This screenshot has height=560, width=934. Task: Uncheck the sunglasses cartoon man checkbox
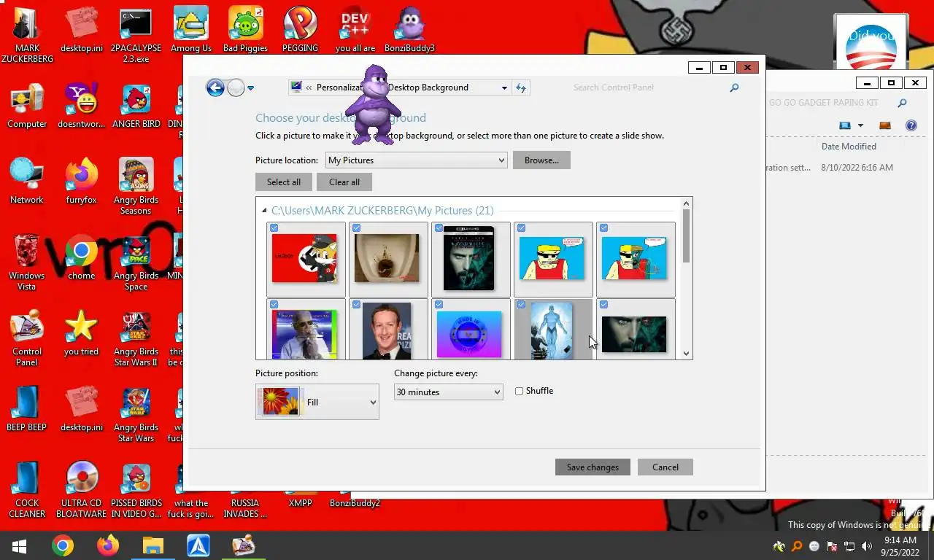coord(522,228)
